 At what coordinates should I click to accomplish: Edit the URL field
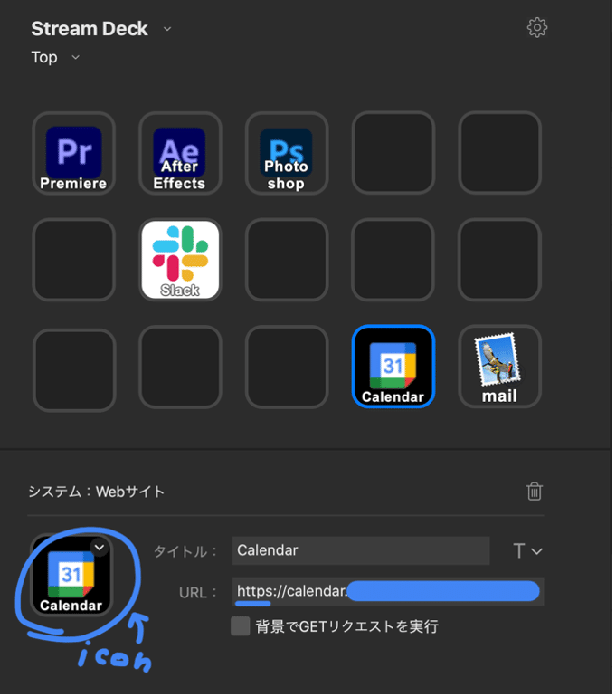coord(390,594)
